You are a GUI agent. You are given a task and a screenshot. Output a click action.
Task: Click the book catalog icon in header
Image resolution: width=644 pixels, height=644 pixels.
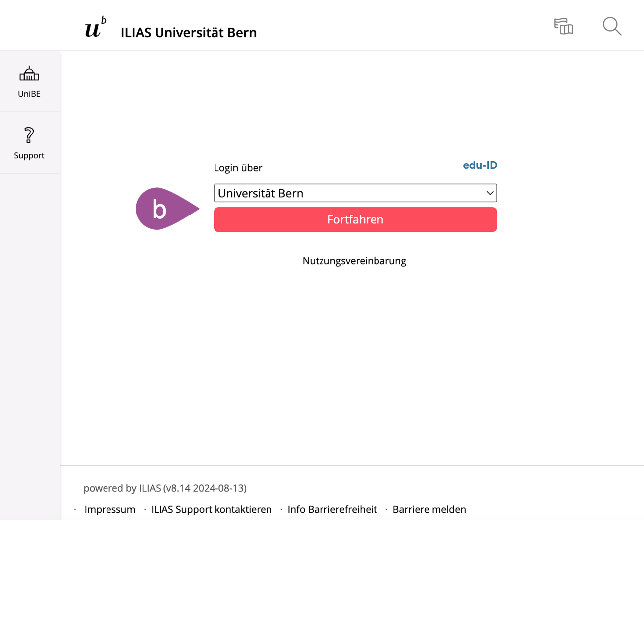coord(563,26)
